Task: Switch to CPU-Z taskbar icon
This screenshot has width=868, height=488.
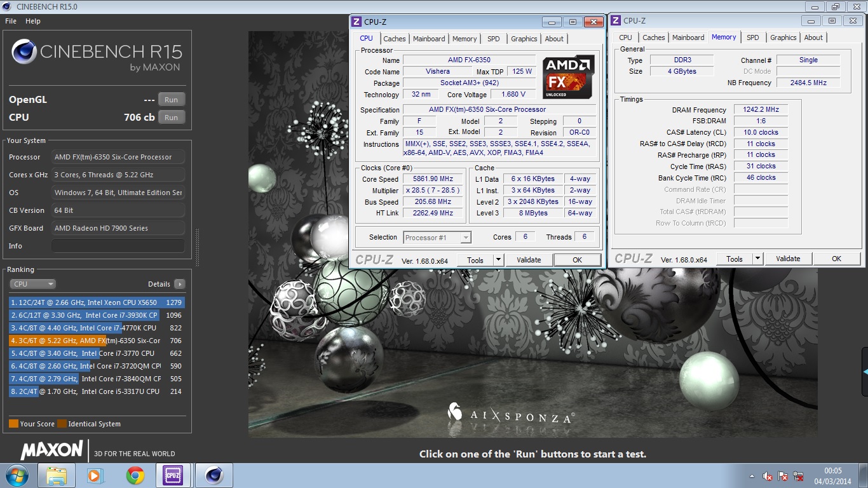Action: (x=173, y=475)
